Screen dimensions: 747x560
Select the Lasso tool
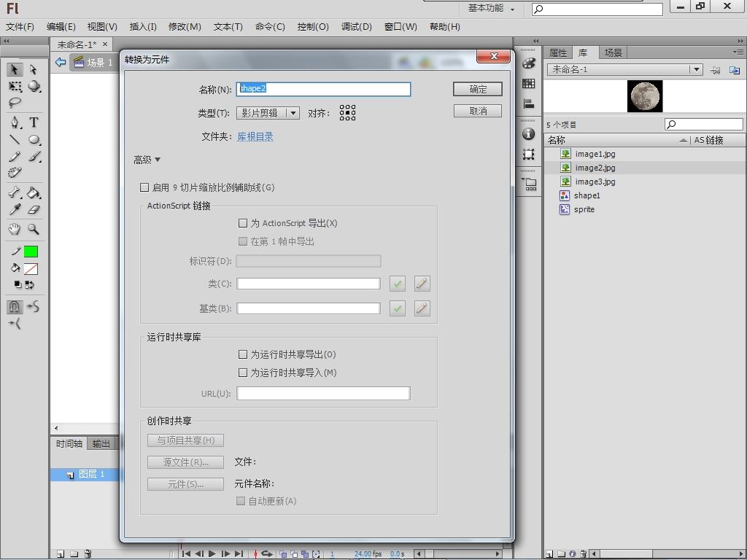[x=15, y=102]
